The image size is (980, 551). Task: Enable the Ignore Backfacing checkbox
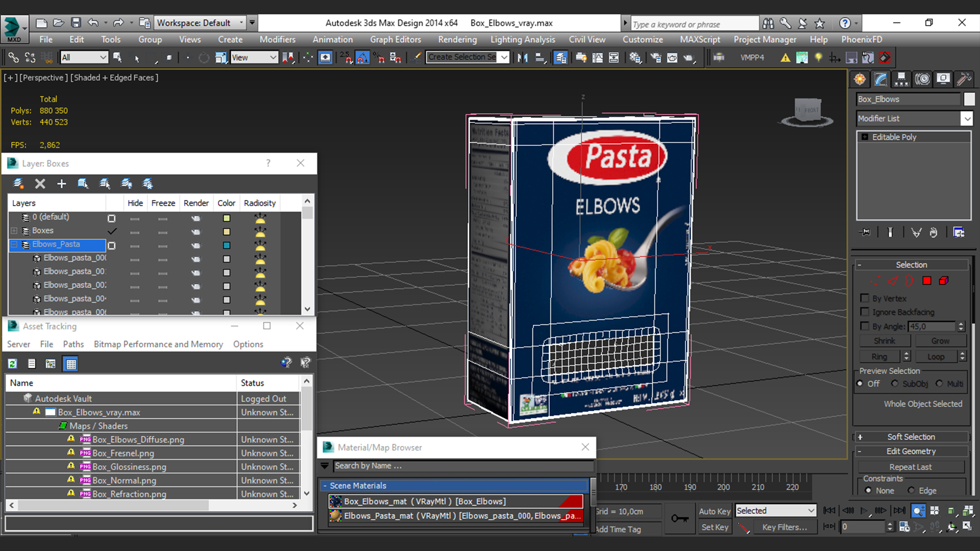[x=865, y=312]
